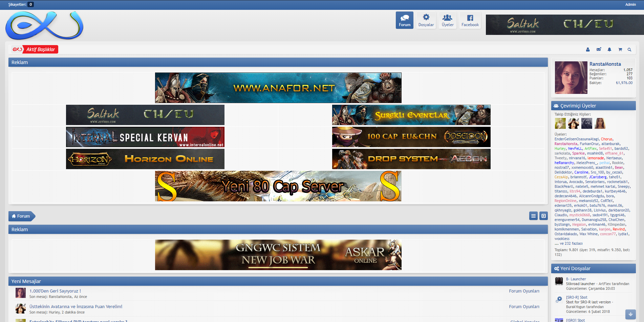Open the [SRO-R] Sbot file link
This screenshot has height=322, width=644.
(577, 297)
